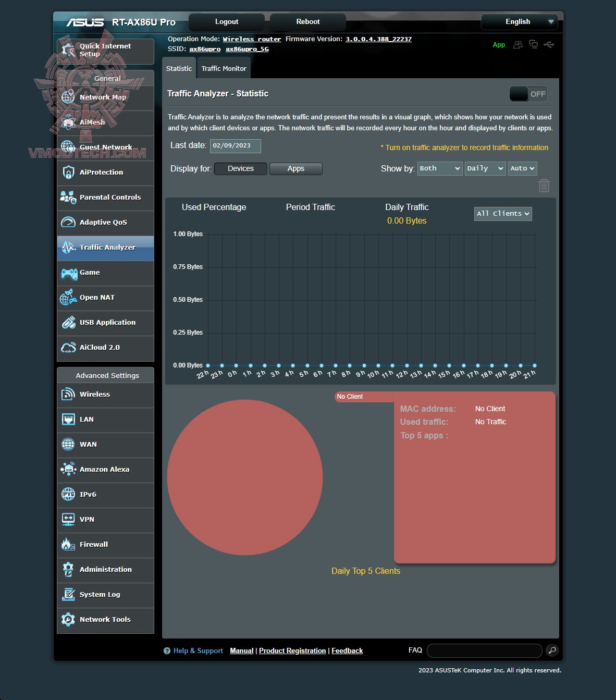Open System Log icon
This screenshot has height=700, width=616.
[68, 594]
